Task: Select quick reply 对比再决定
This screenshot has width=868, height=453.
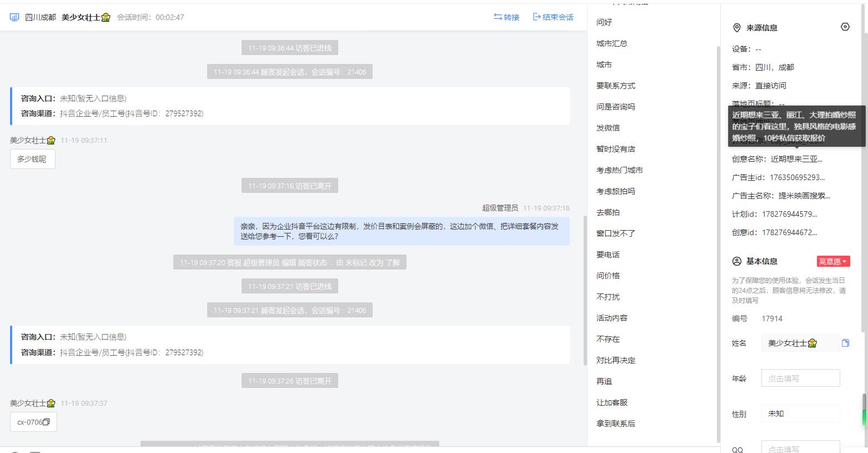Action: pyautogui.click(x=616, y=360)
